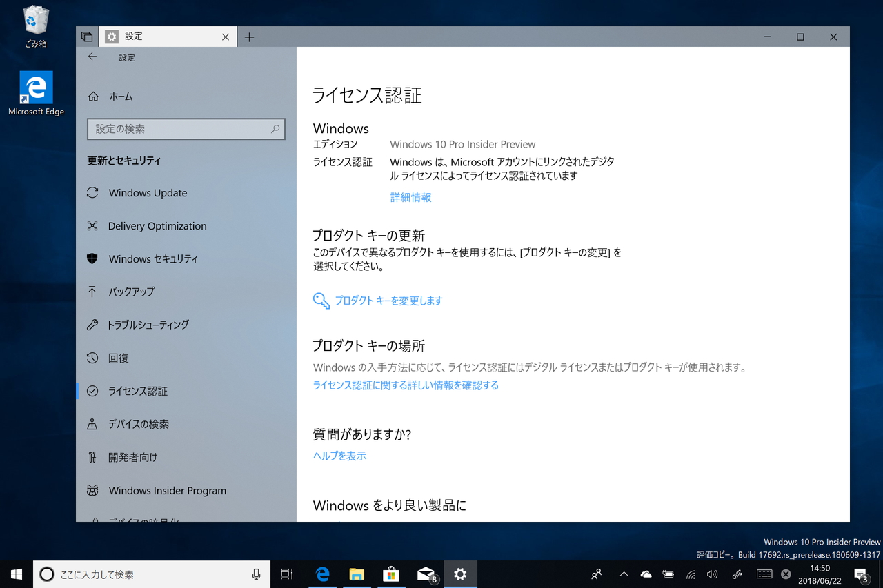The width and height of the screenshot is (883, 588).
Task: Click the tools icon for 開発者向け
Action: [92, 457]
